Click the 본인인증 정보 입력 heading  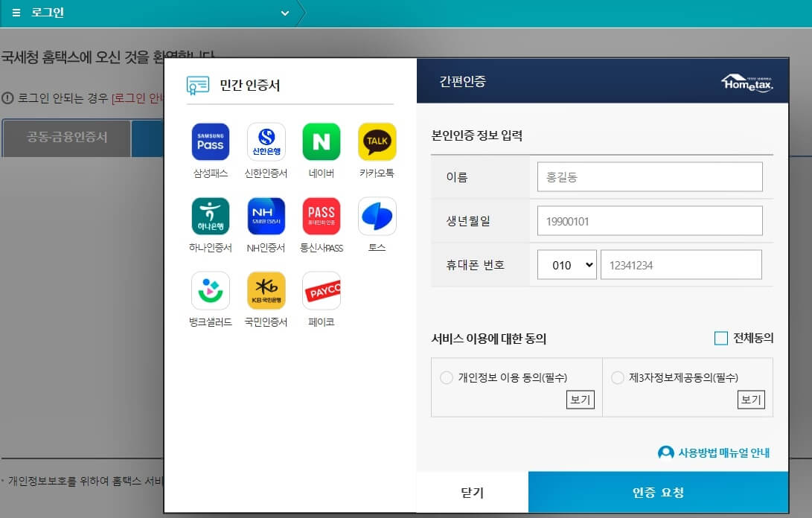[476, 135]
